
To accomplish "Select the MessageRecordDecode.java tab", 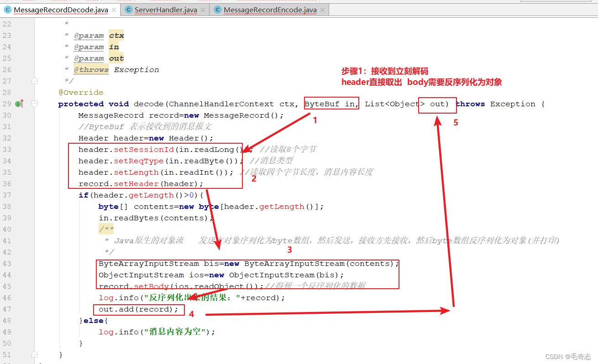I will pos(60,10).
